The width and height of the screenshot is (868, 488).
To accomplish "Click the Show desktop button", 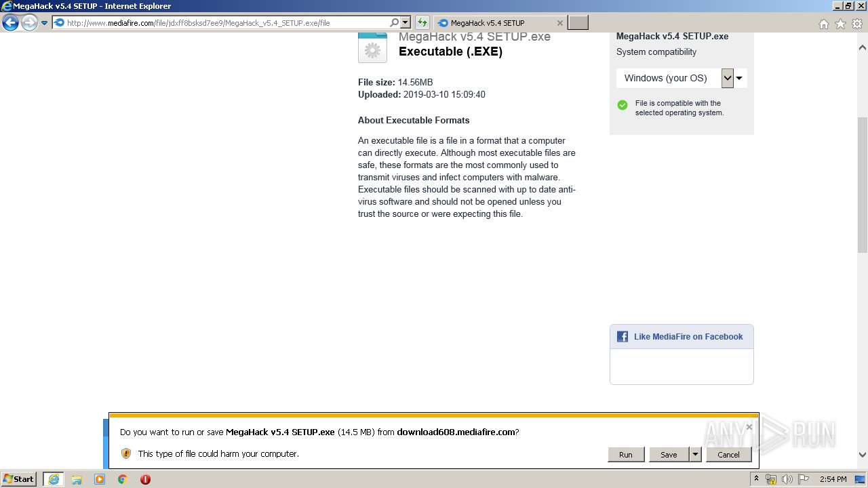I will tap(859, 479).
